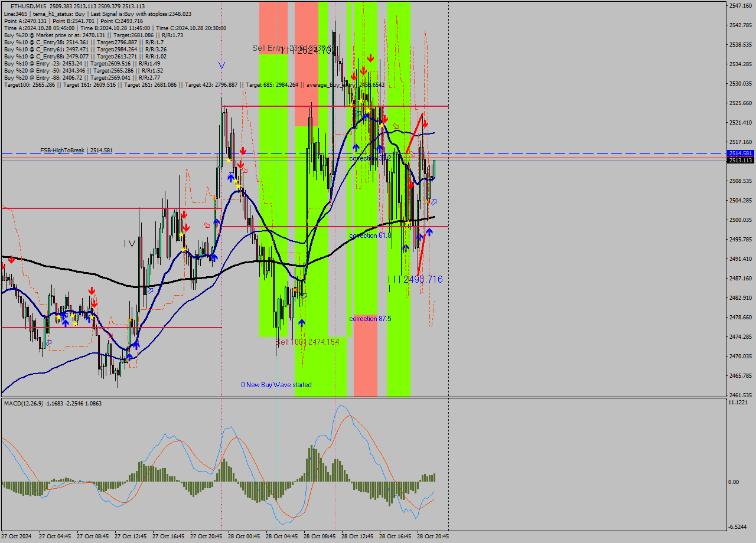This screenshot has width=756, height=543.
Task: Click the 2461.535 price axis value
Action: (x=741, y=395)
